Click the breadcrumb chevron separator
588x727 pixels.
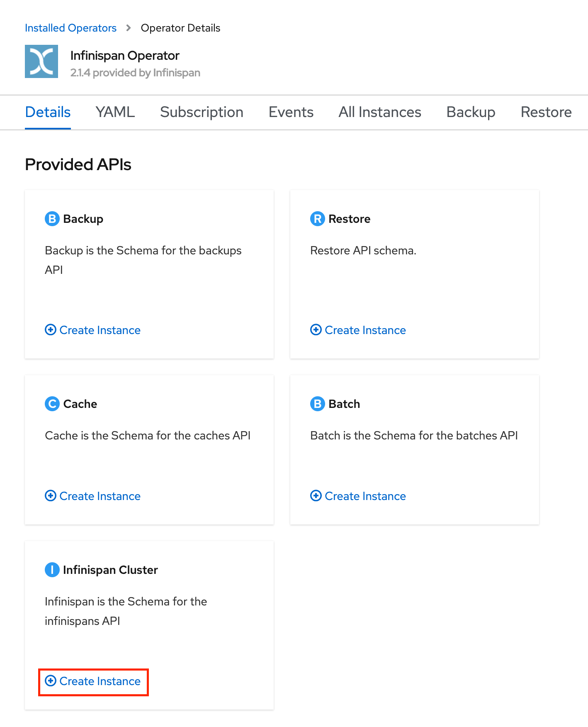coord(129,28)
